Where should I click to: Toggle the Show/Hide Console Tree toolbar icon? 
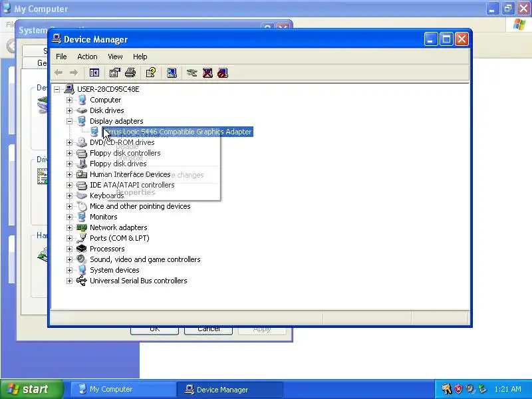[x=94, y=72]
